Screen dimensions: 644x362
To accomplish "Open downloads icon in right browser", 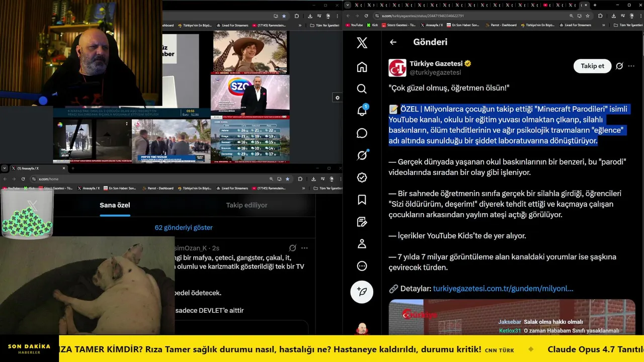I will click(x=614, y=16).
